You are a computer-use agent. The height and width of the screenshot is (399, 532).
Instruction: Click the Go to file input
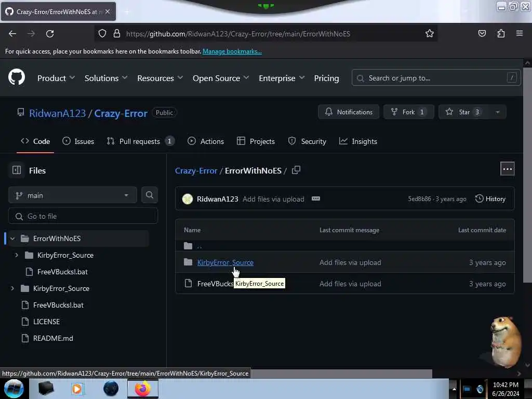pos(83,216)
